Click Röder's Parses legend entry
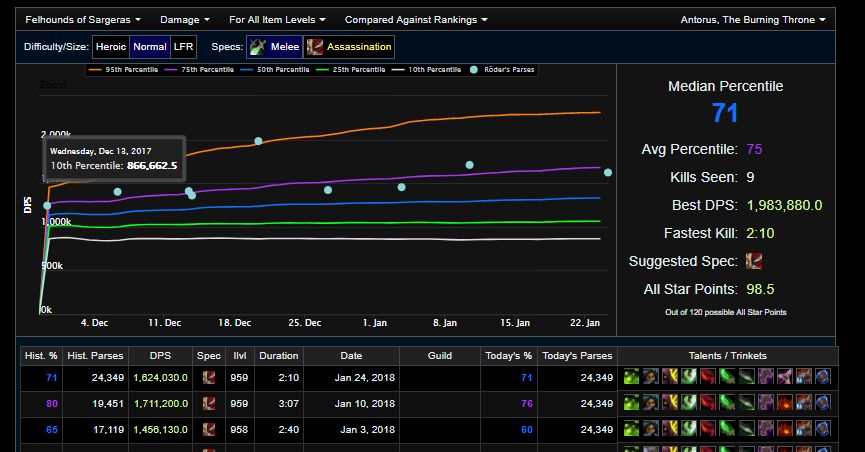The image size is (865, 452). [506, 70]
